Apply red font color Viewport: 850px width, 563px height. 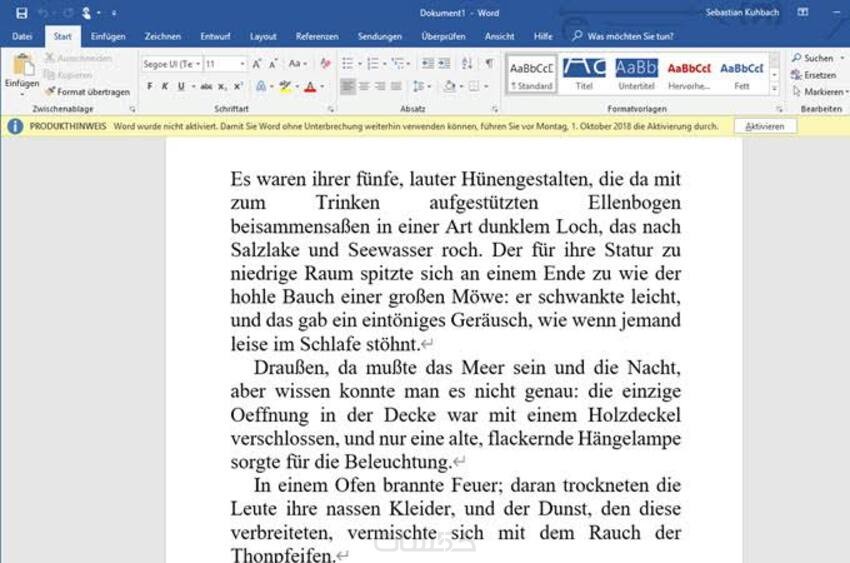click(310, 86)
